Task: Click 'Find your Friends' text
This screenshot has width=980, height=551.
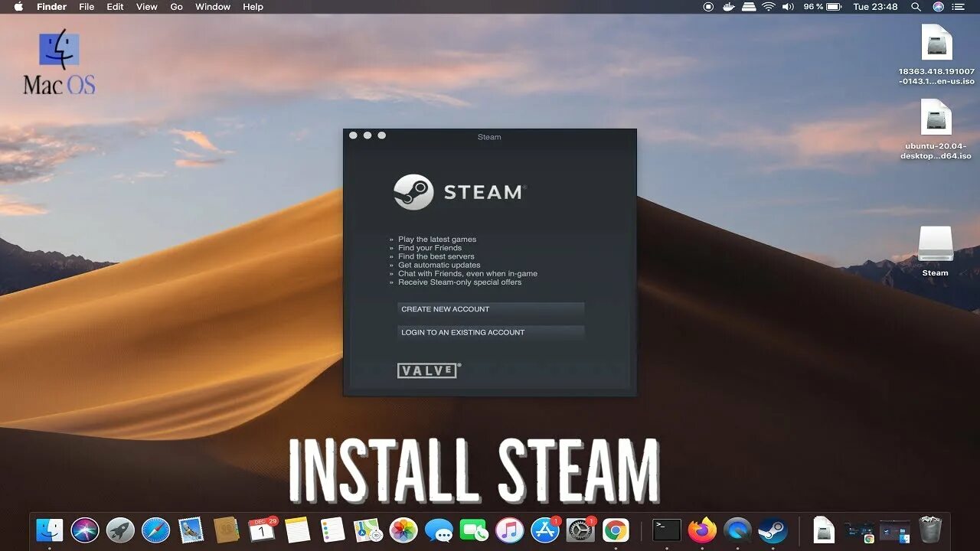Action: (430, 248)
